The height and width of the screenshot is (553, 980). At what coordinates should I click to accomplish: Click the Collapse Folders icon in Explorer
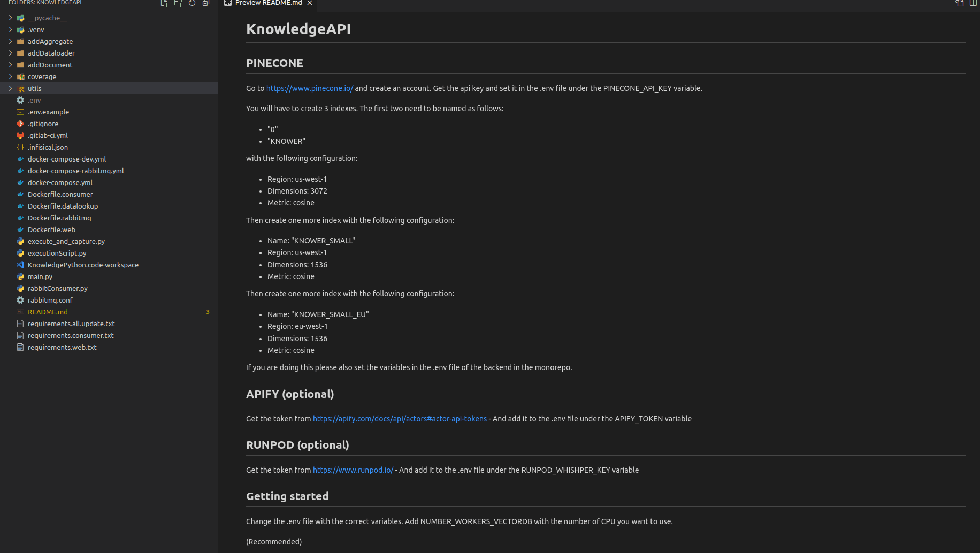[x=205, y=3]
